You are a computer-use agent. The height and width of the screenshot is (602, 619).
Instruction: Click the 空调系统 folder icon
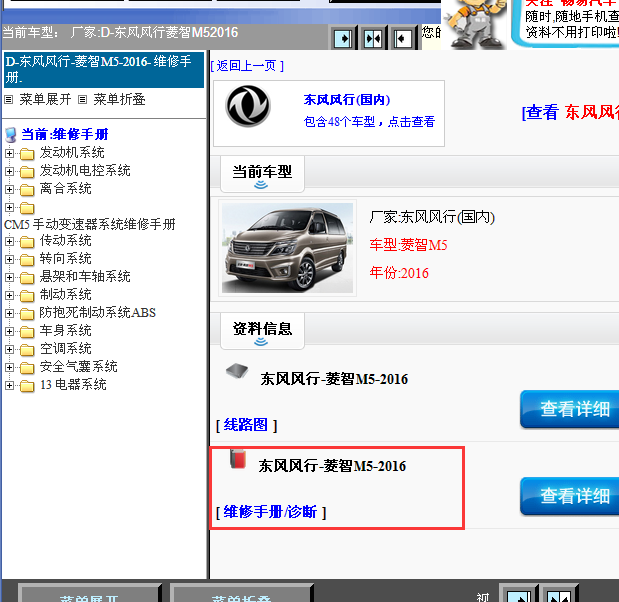[x=27, y=350]
